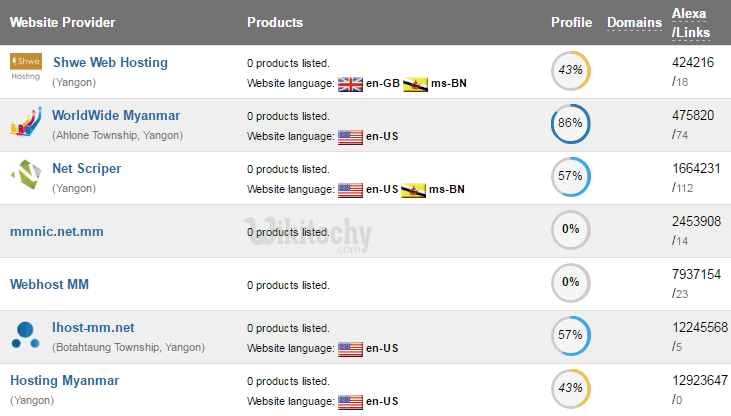This screenshot has height=416, width=731.
Task: Click the WorldWide Myanmar logo icon
Action: [x=25, y=123]
